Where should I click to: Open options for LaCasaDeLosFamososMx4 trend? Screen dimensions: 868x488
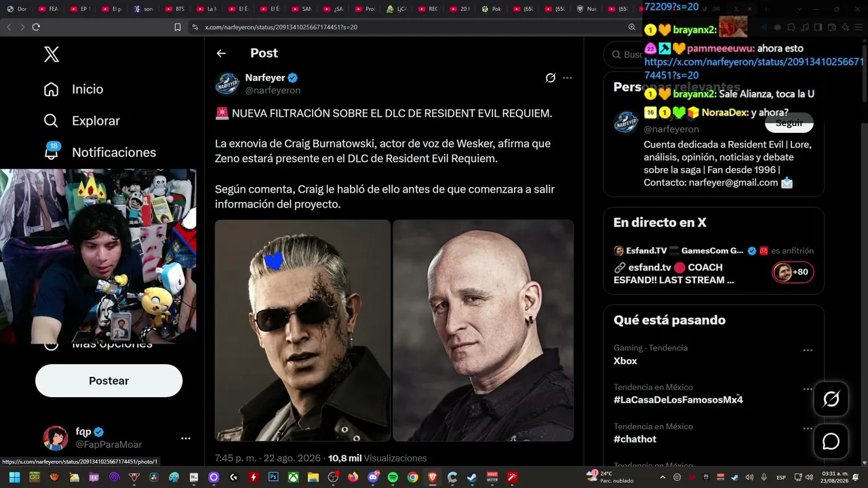pyautogui.click(x=808, y=390)
